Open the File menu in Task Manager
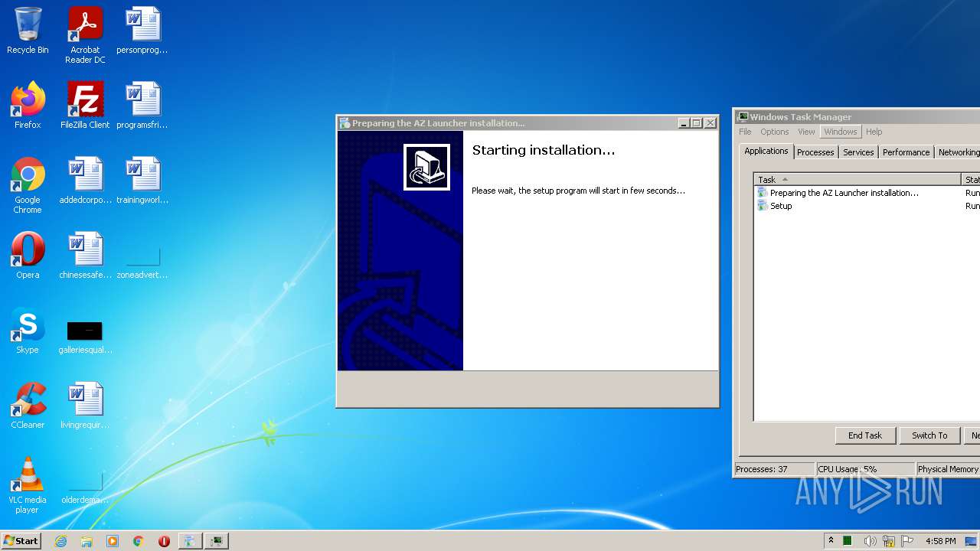Screen dimensions: 980x551 click(745, 132)
